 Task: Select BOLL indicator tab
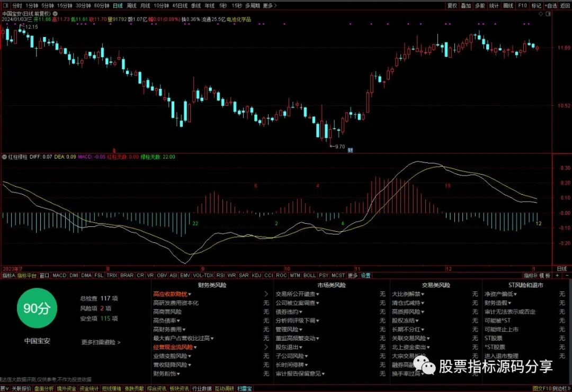tap(310, 276)
